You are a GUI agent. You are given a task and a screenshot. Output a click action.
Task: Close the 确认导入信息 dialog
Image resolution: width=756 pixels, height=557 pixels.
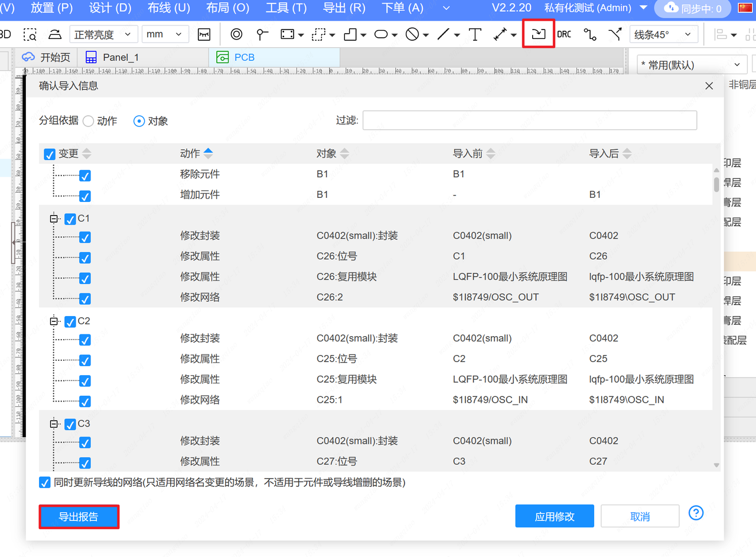[709, 86]
